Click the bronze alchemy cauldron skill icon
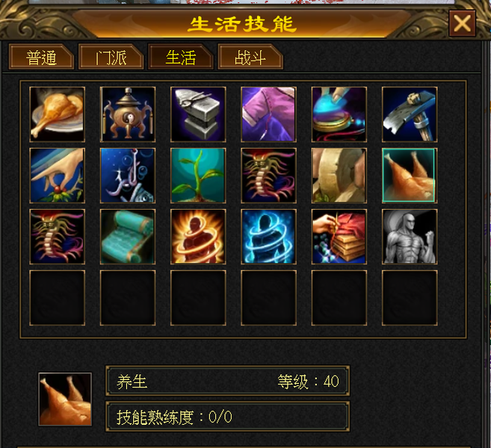Screen dimensions: 491x448 tap(128, 114)
